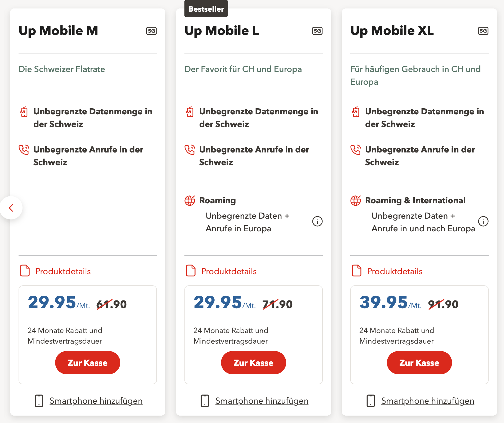Click the globe Roaming icon on Up Mobile L
Screen dimensions: 504x423
coord(190,201)
